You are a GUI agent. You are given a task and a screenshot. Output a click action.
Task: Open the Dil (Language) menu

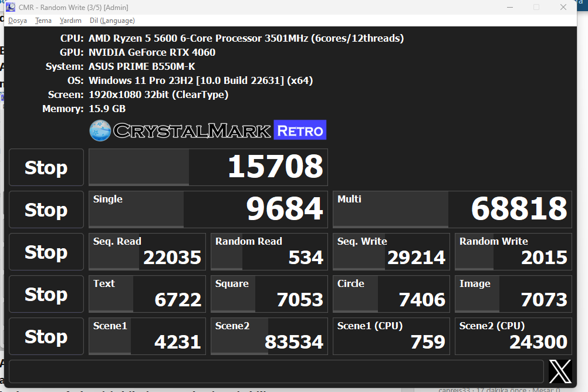[112, 21]
